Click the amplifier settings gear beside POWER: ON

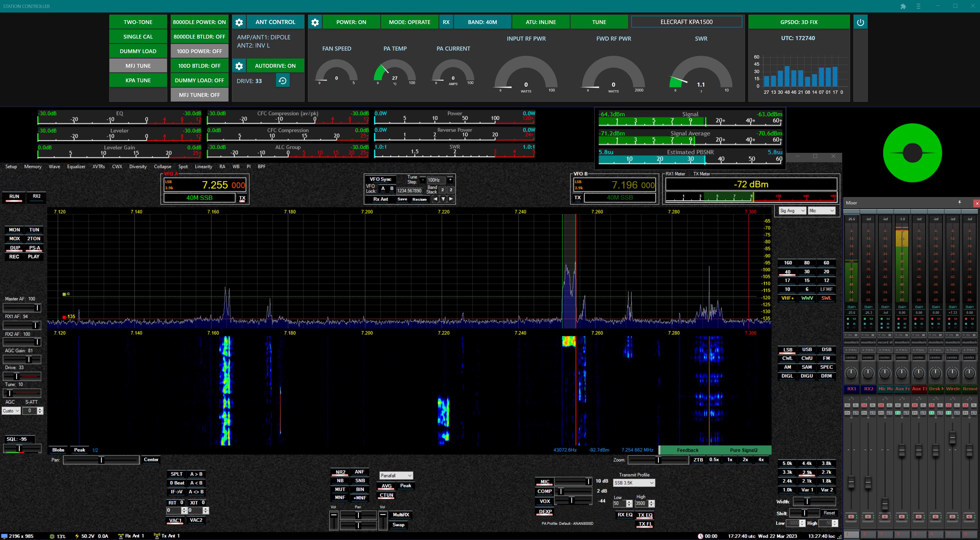tap(315, 22)
